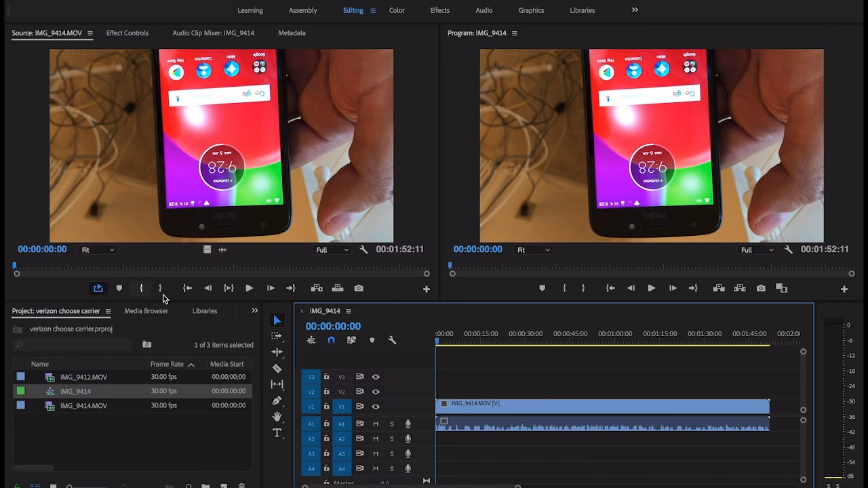Open the Fit zoom dropdown in Program monitor
Image resolution: width=868 pixels, height=488 pixels.
click(534, 249)
